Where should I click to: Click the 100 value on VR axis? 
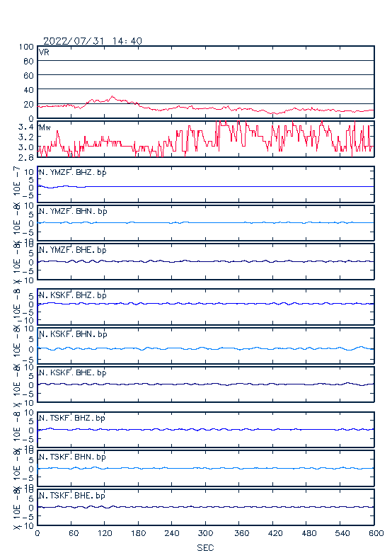(x=26, y=47)
